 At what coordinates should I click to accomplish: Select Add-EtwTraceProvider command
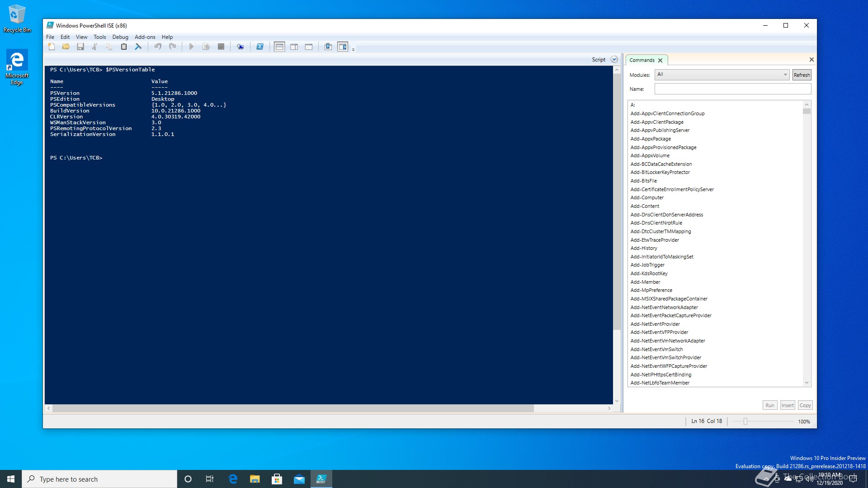coord(655,240)
